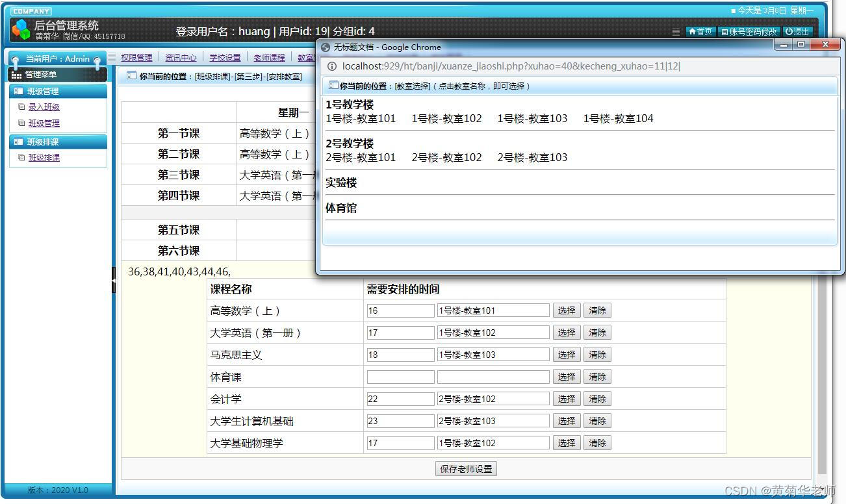Open the 学校设置 menu item

(x=225, y=57)
